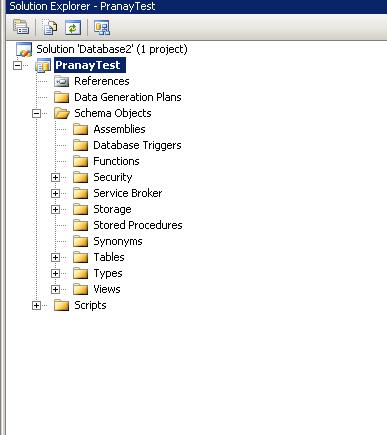Select the Stored Procedures label
The height and width of the screenshot is (435, 387).
pos(138,225)
